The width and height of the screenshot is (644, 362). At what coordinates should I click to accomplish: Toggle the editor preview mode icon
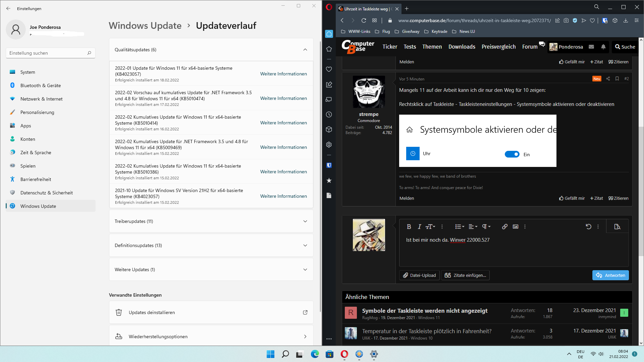pos(617,227)
